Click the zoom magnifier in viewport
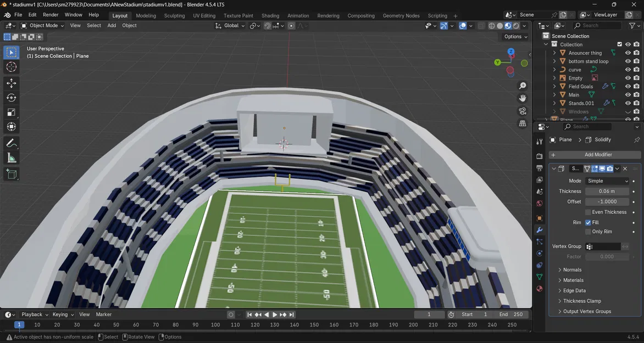 [x=523, y=86]
